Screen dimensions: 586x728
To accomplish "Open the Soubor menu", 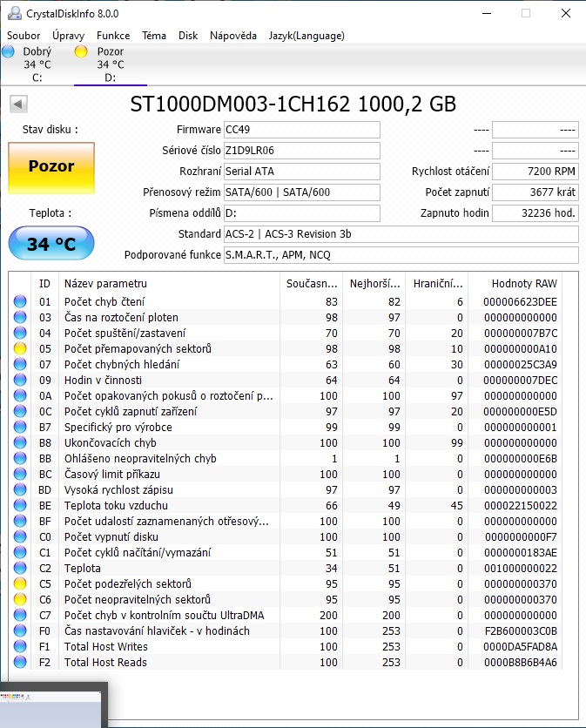I will tap(24, 36).
